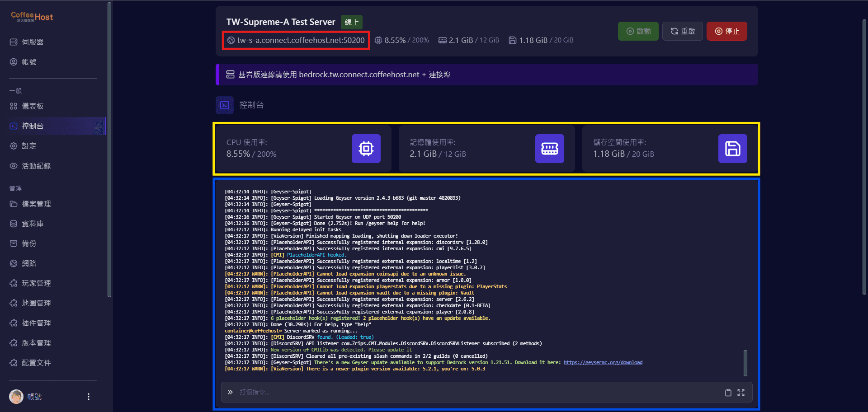The width and height of the screenshot is (868, 412).
Task: Click the 控制台 terminal icon heading
Action: click(225, 105)
